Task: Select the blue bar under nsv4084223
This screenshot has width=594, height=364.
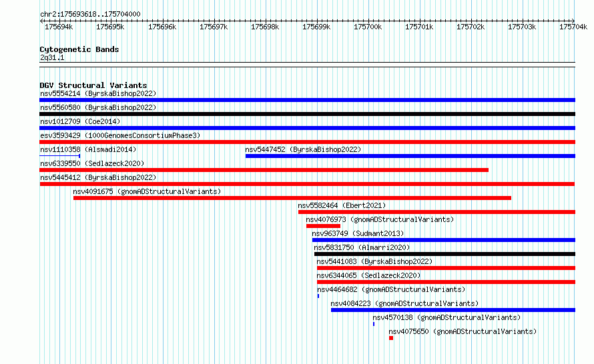Action: [x=453, y=310]
